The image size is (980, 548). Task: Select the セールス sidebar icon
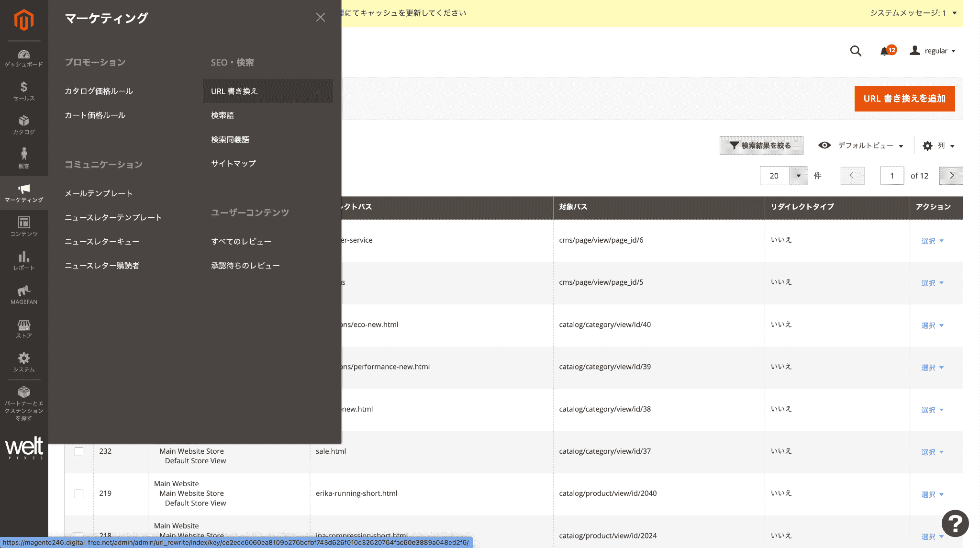coord(24,91)
